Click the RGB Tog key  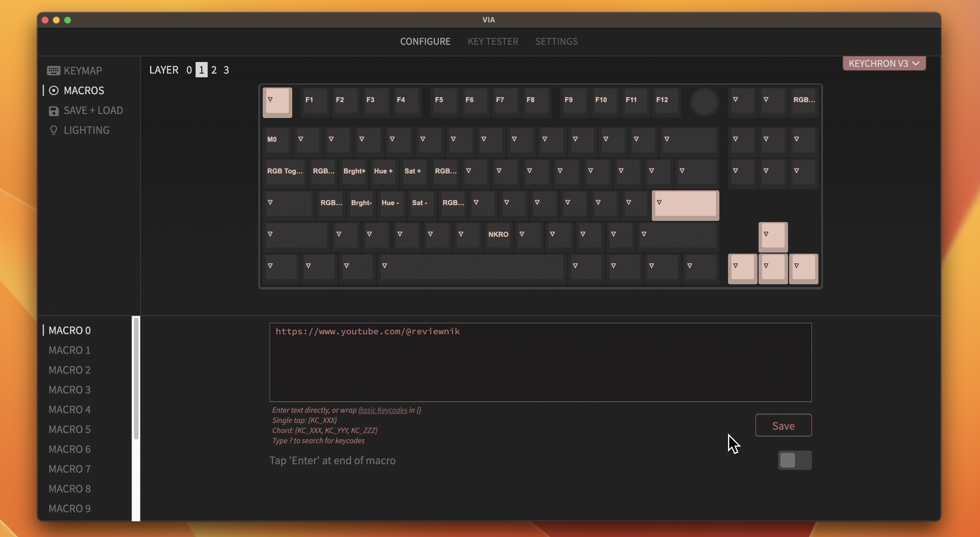click(x=285, y=171)
